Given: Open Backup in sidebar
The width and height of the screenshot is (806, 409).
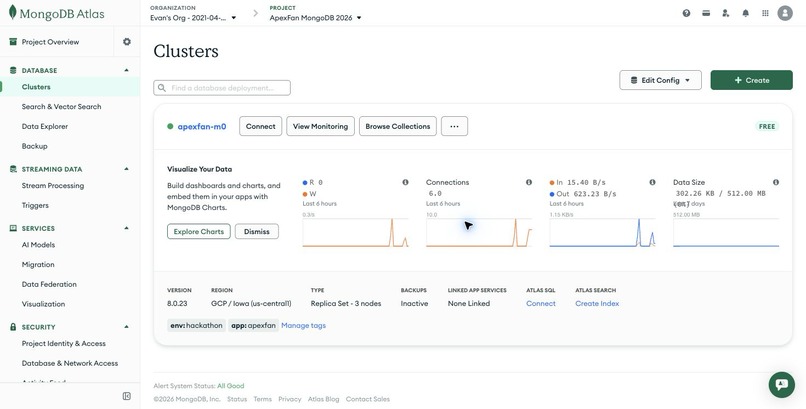Looking at the screenshot, I should [x=34, y=146].
